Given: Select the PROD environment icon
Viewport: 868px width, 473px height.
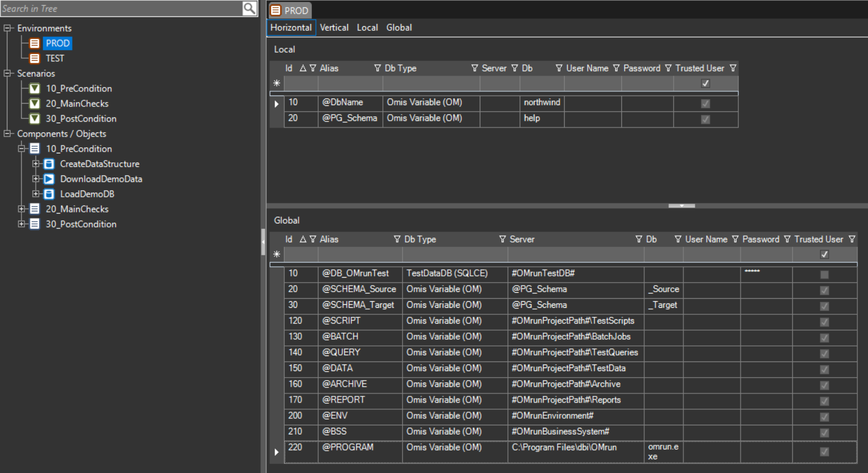Looking at the screenshot, I should [35, 43].
